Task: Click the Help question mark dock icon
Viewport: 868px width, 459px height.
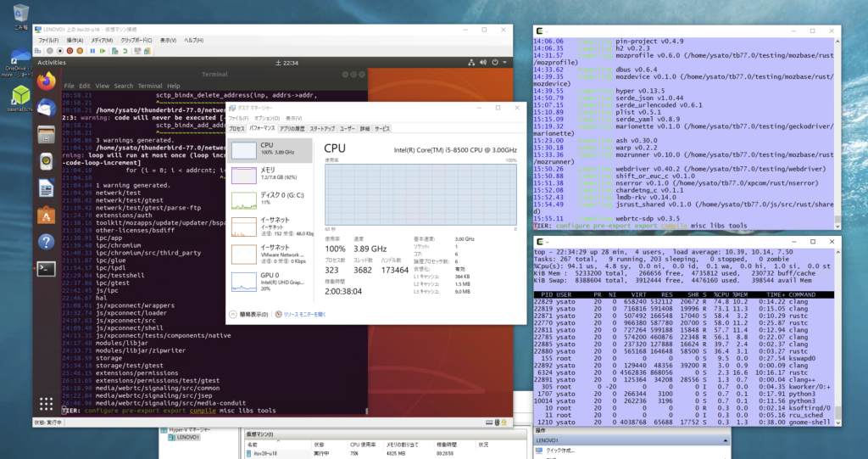Action: pos(47,242)
